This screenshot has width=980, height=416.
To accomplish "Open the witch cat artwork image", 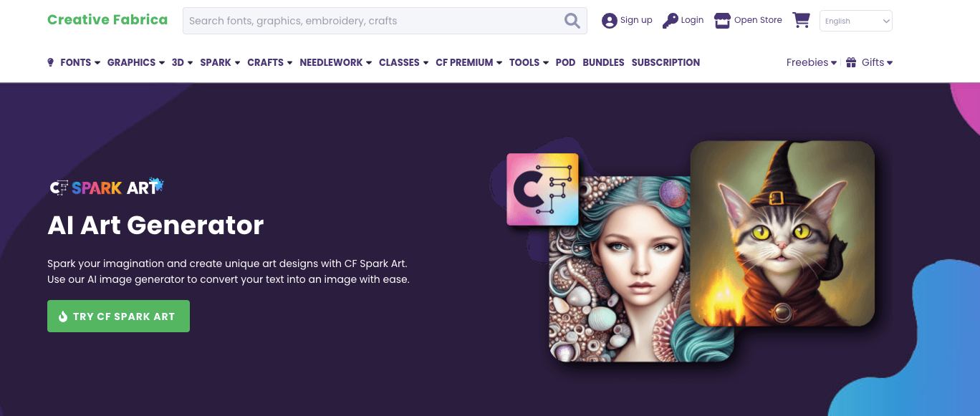I will click(782, 234).
